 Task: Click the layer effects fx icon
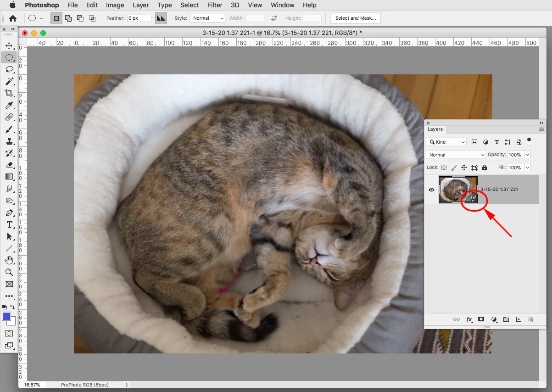coord(469,319)
